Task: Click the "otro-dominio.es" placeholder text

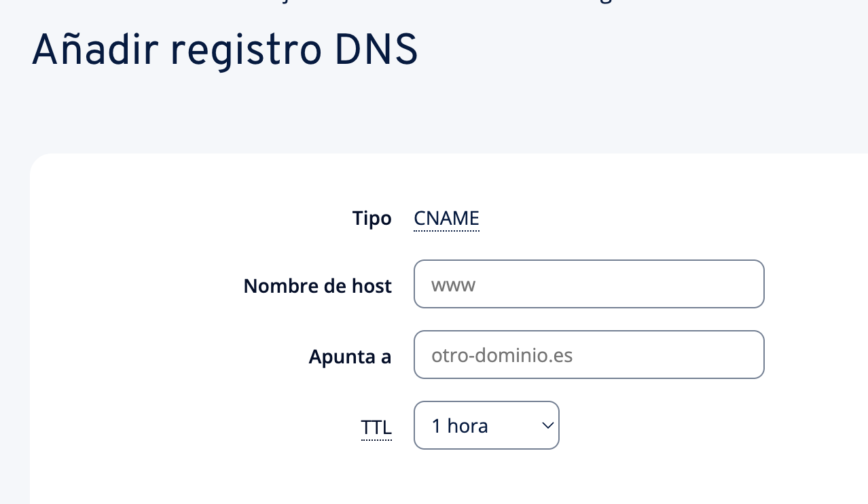Action: point(502,355)
